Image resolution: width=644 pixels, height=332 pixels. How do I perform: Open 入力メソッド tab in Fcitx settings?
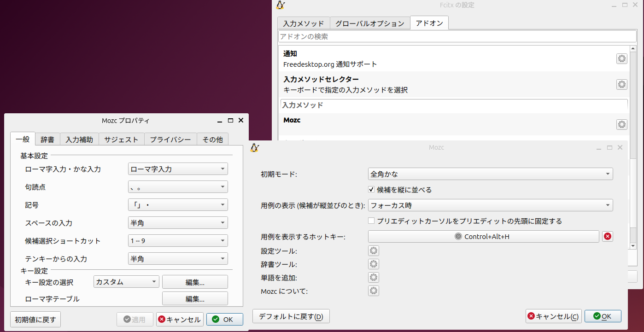point(304,23)
